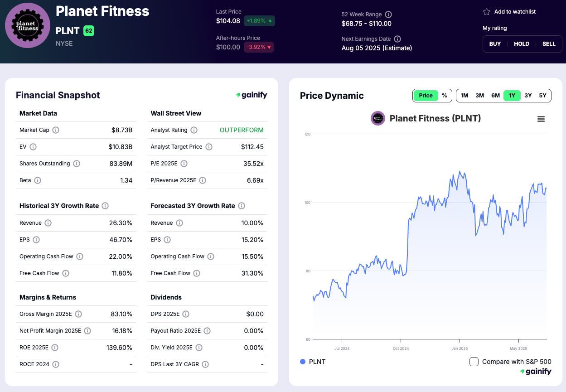Image resolution: width=566 pixels, height=392 pixels.
Task: Click info icon next to Gross Margin 2025E
Action: tap(78, 314)
